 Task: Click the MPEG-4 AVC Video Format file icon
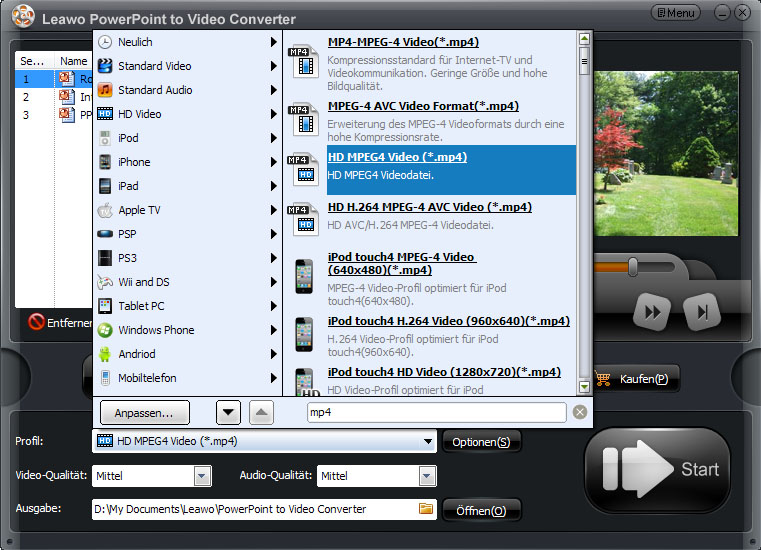pyautogui.click(x=304, y=120)
